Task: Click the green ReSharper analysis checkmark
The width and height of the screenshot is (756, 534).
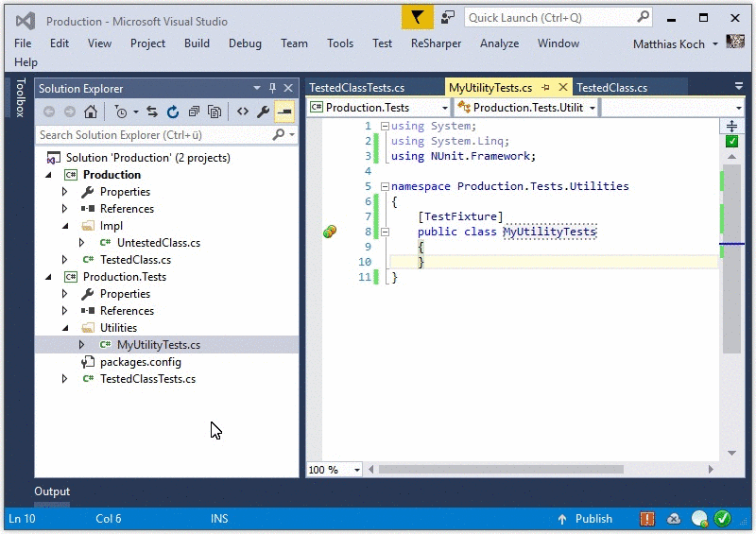Action: [731, 142]
